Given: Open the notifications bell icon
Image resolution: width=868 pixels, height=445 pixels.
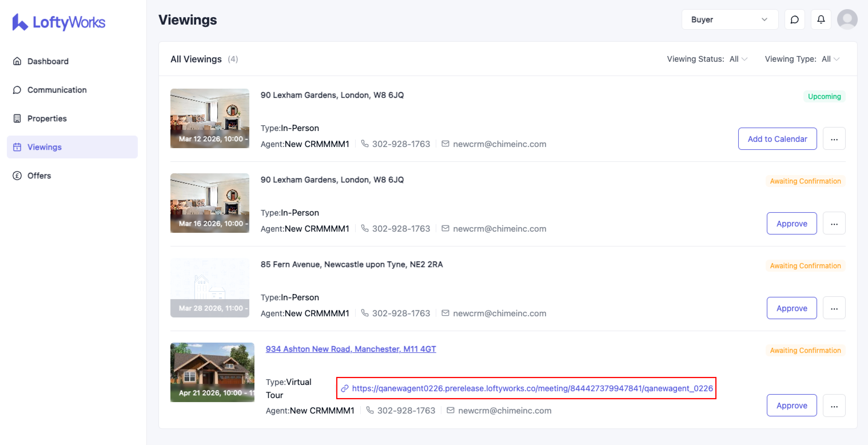Looking at the screenshot, I should [821, 19].
